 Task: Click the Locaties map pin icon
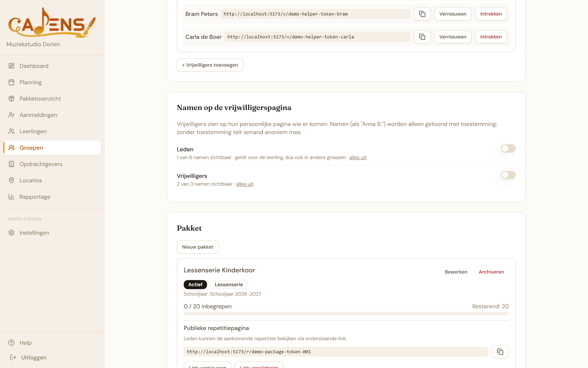point(11,180)
